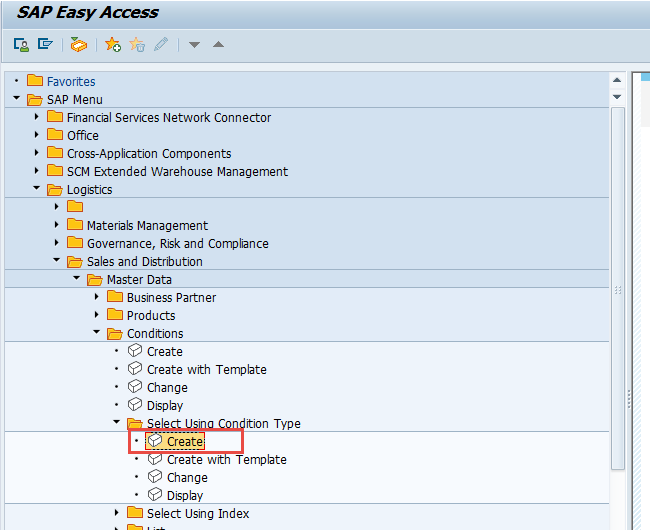Screen dimensions: 650x530
Task: Collapse the Conditions node
Action: coord(97,332)
